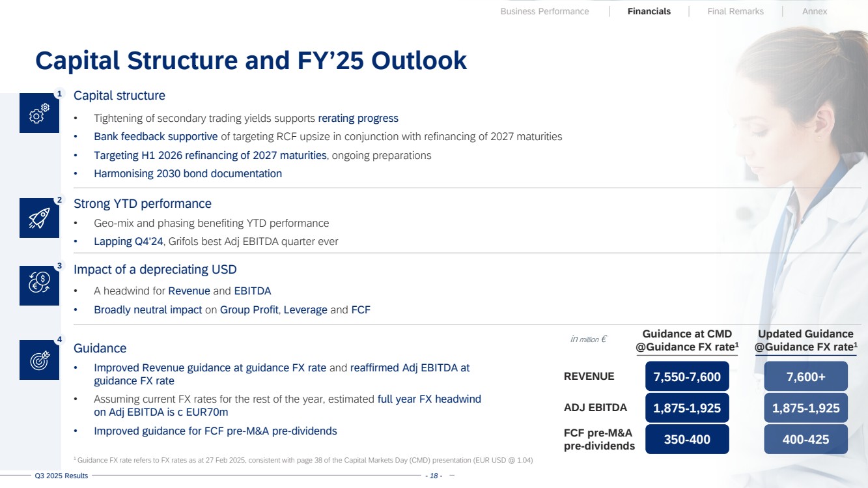Switch to the Annex tab
This screenshot has height=488, width=868.
(815, 11)
